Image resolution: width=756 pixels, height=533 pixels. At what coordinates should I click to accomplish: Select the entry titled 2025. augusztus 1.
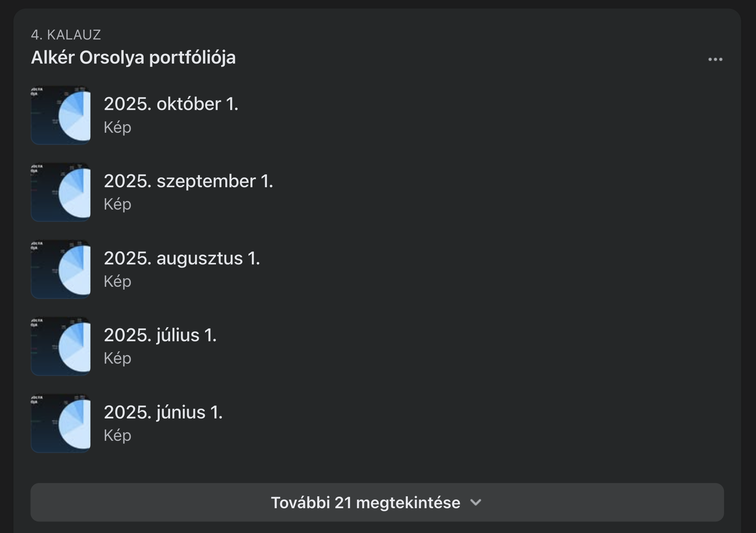182,258
